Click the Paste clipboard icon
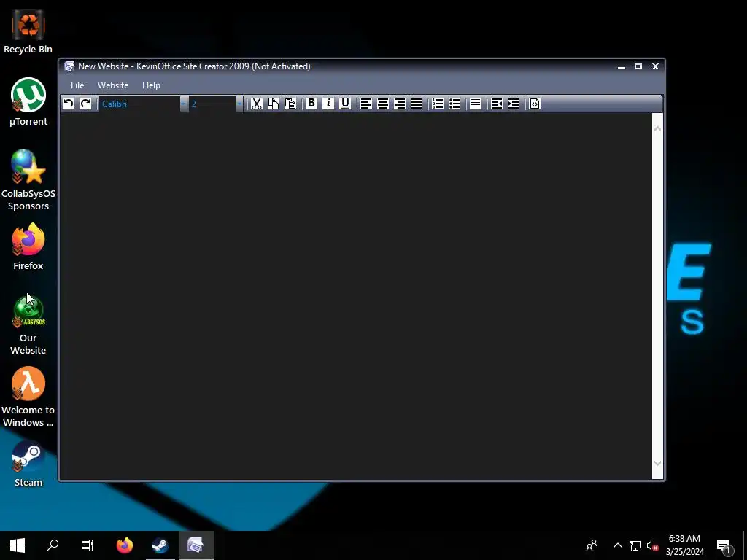The width and height of the screenshot is (747, 560). pyautogui.click(x=290, y=104)
